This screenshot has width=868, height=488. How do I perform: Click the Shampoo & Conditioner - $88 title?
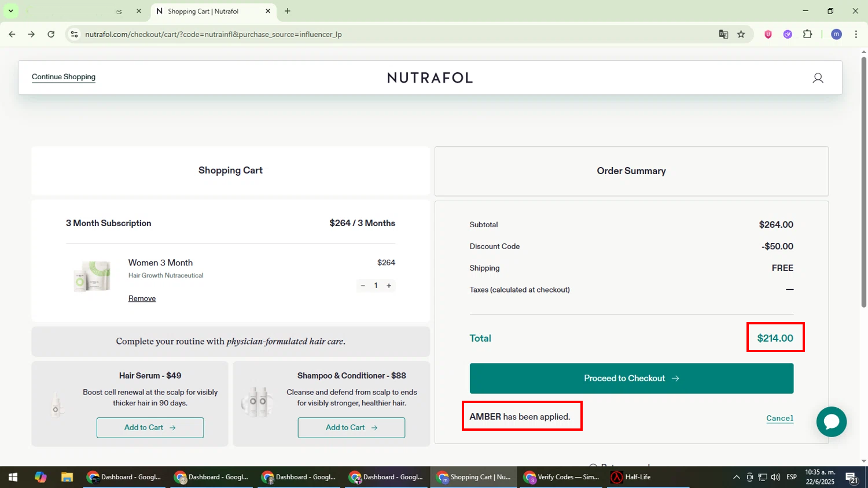[351, 376]
